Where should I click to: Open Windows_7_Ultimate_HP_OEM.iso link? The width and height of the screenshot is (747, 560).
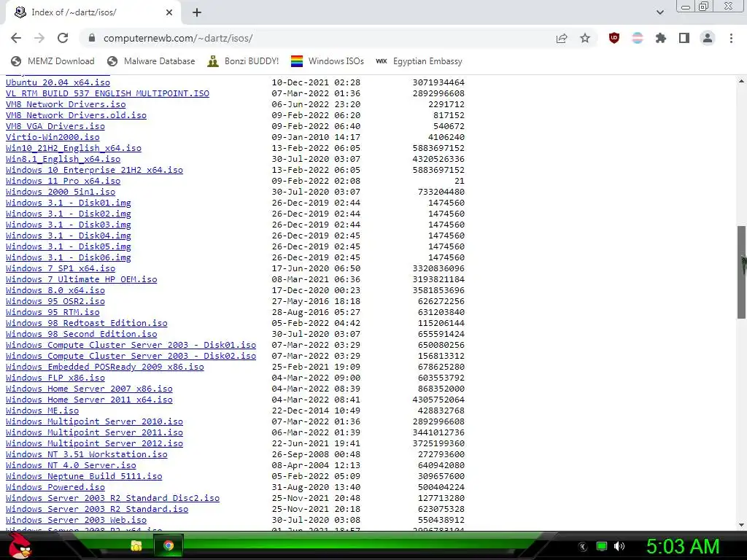tap(82, 279)
